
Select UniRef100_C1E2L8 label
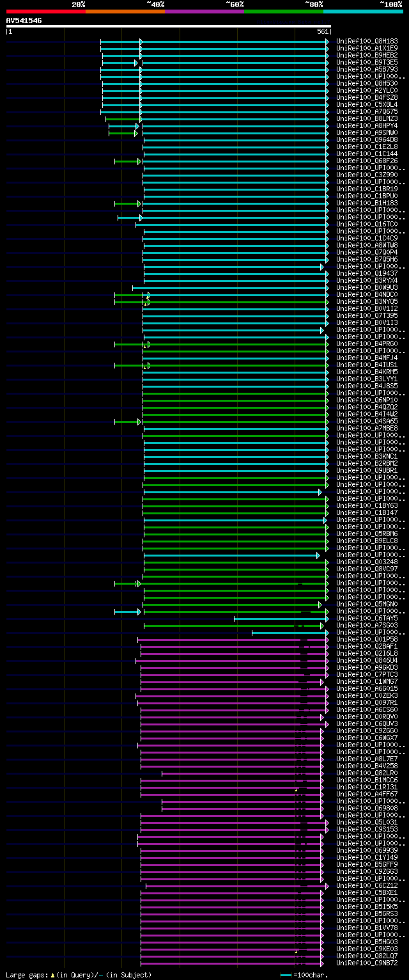tap(367, 146)
